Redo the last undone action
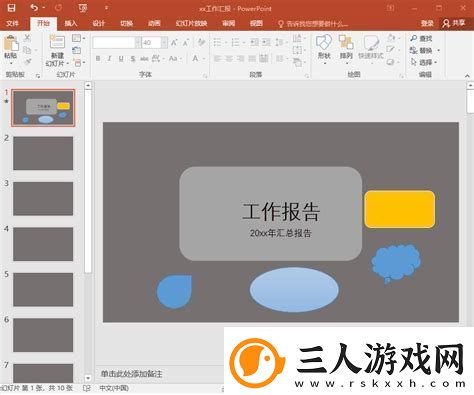The height and width of the screenshot is (395, 474). (58, 8)
